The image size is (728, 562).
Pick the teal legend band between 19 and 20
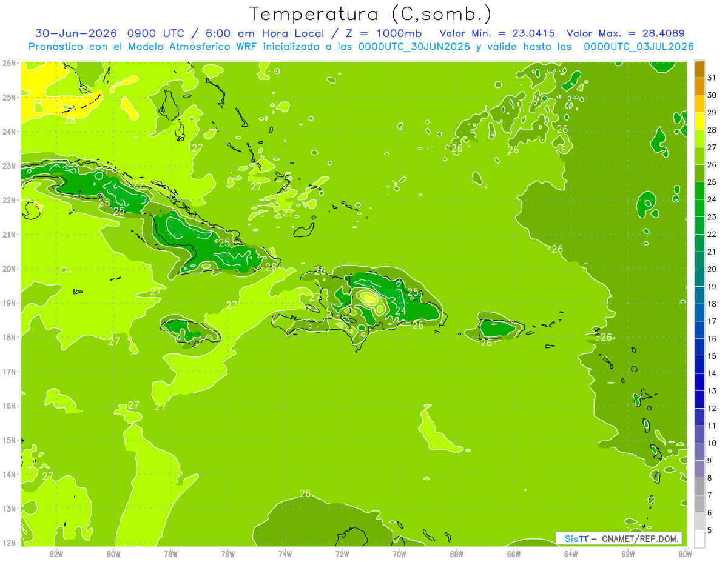[699, 278]
